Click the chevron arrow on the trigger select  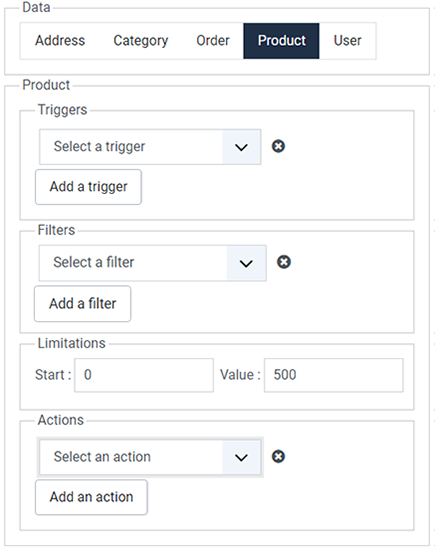click(241, 147)
